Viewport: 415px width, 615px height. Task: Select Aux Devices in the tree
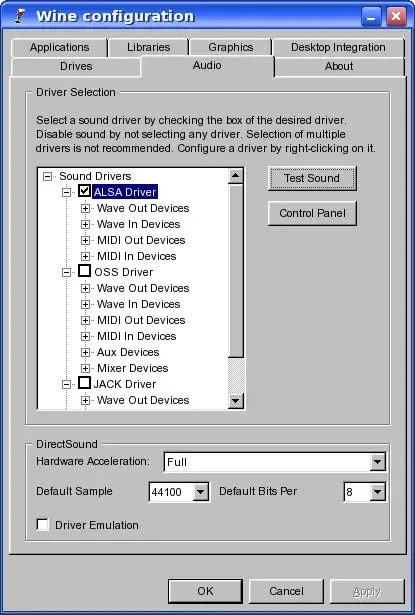(128, 352)
